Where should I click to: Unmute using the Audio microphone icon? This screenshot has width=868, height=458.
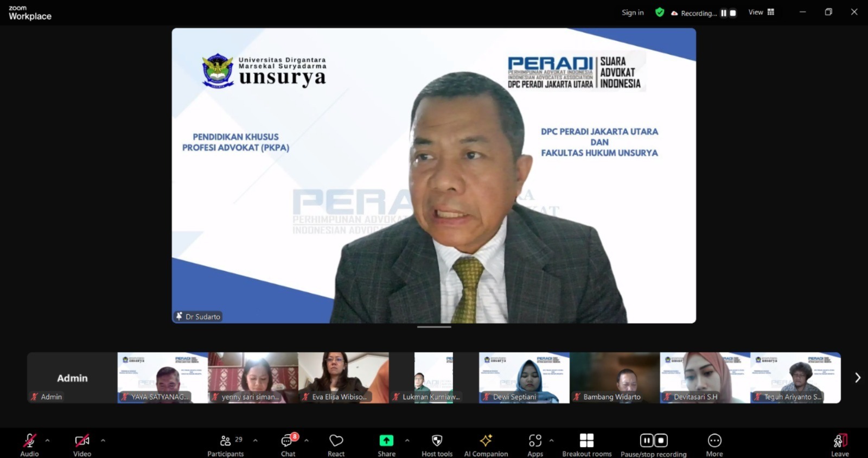(x=29, y=440)
